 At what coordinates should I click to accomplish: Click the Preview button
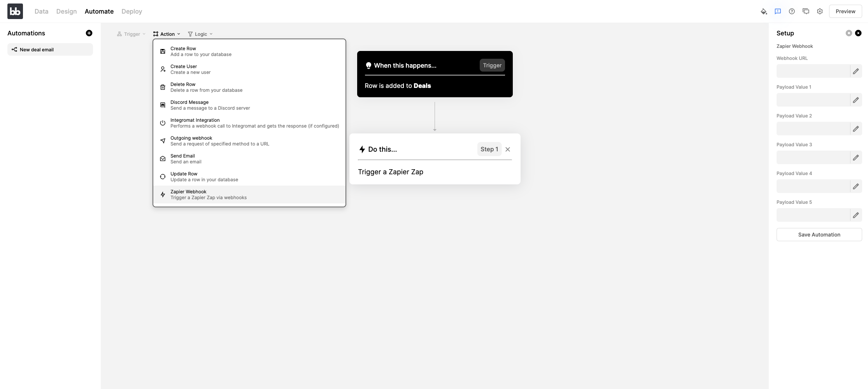pos(845,11)
